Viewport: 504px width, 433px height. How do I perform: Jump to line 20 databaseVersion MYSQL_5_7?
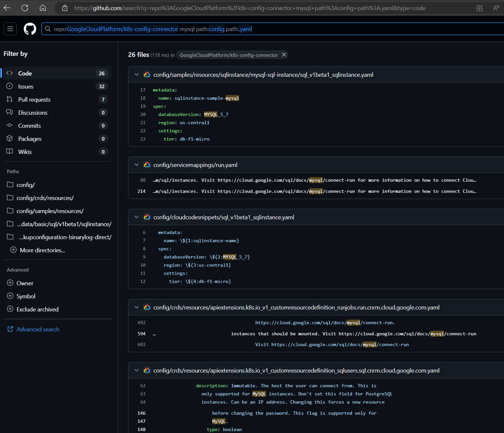pos(143,114)
